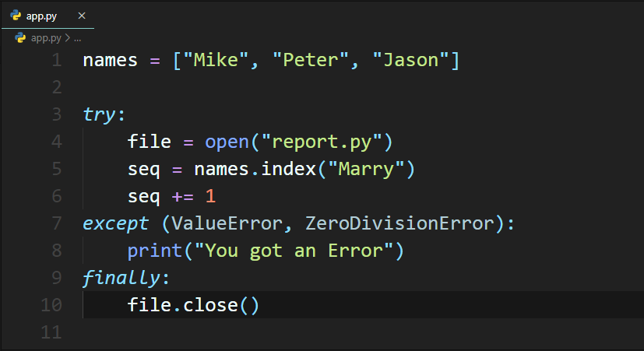Click the seq variable on line 6
Viewport: 644px width, 351px height.
click(144, 197)
